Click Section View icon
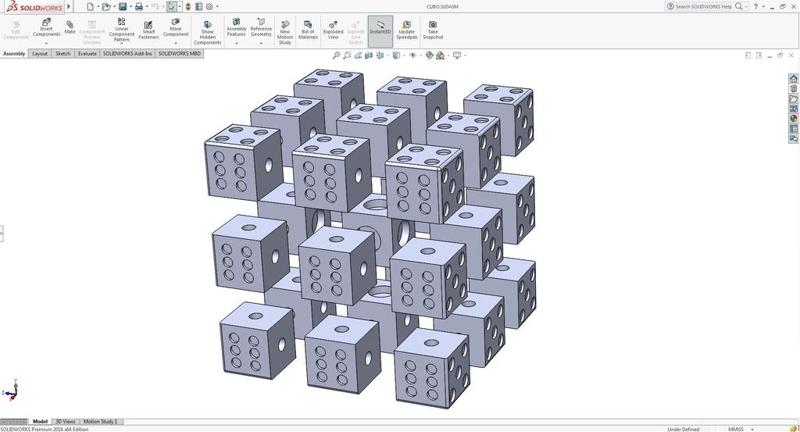 click(x=369, y=55)
